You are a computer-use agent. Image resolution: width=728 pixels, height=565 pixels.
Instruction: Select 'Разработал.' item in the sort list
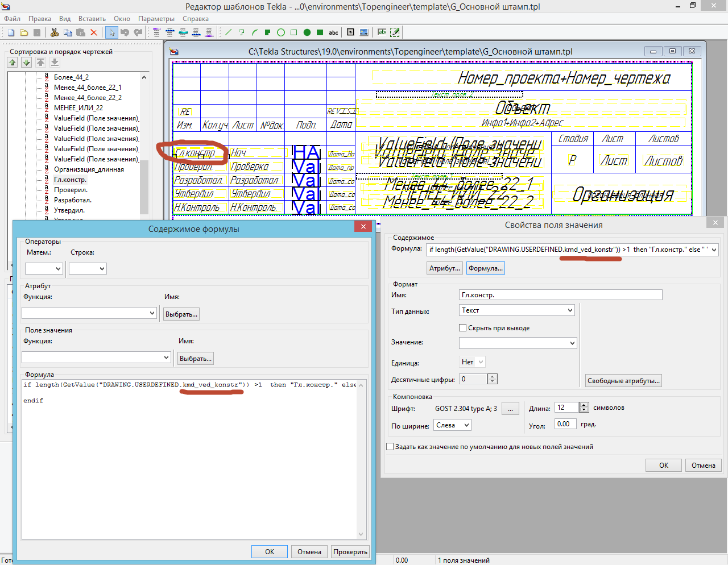[72, 200]
